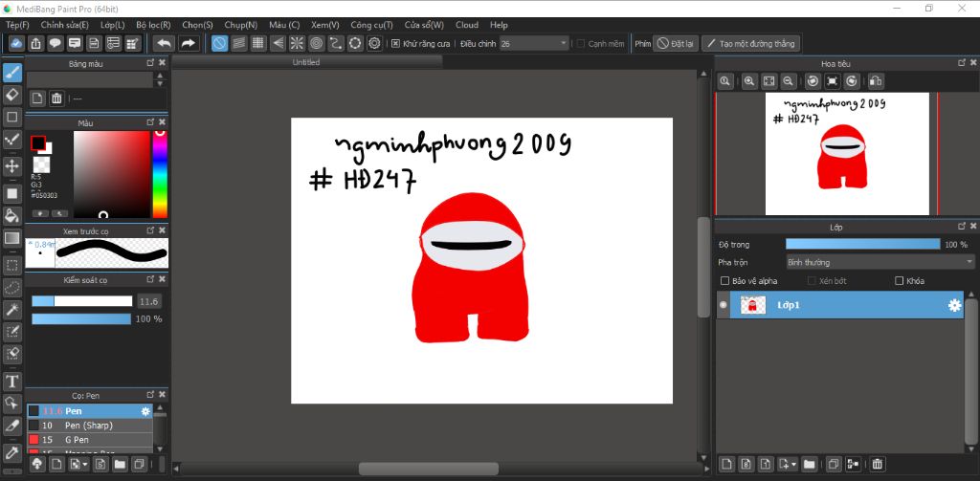This screenshot has width=980, height=481.
Task: Select the Lasso tool
Action: pos(11,287)
